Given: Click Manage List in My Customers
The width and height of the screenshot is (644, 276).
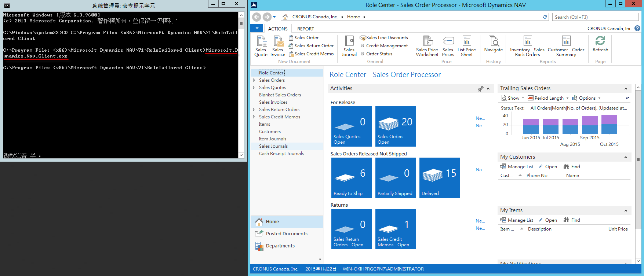Looking at the screenshot, I should (517, 166).
